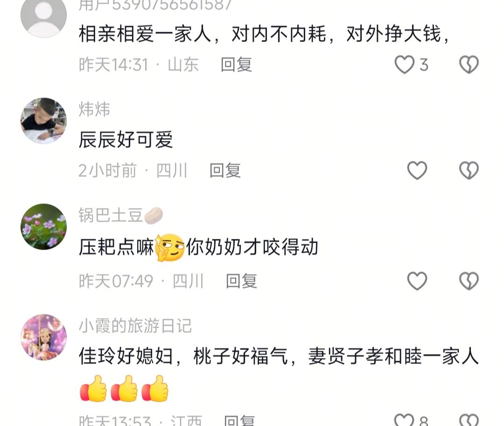
Task: Reply to the comment from 山东
Action: pyautogui.click(x=236, y=64)
